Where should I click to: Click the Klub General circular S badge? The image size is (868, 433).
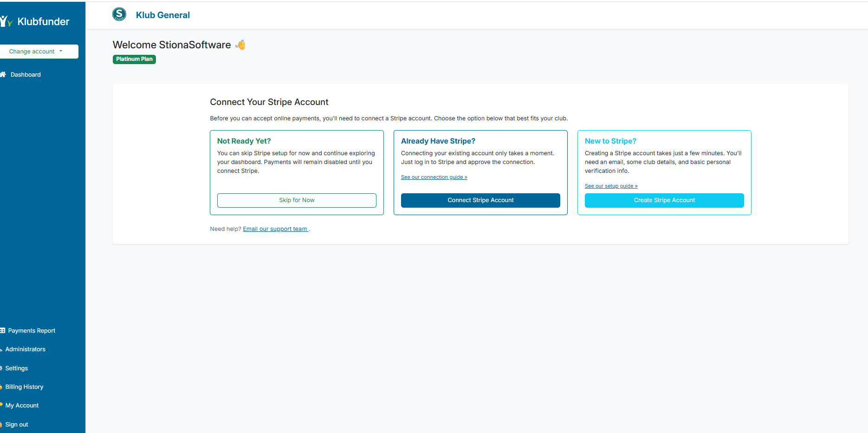119,14
